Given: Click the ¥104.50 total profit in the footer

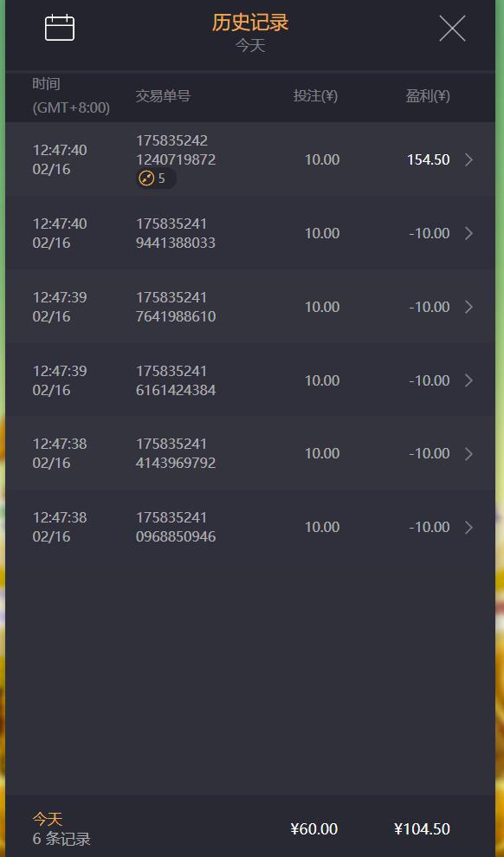Looking at the screenshot, I should coord(422,829).
